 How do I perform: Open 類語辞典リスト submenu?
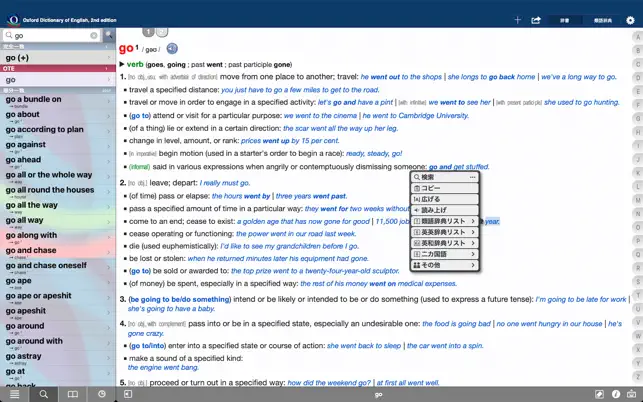(445, 221)
